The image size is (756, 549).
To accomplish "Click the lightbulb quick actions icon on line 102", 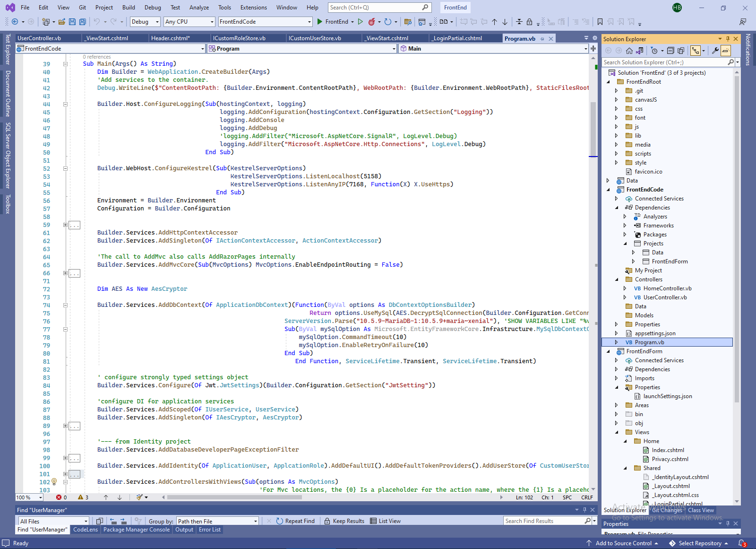I will click(x=54, y=482).
